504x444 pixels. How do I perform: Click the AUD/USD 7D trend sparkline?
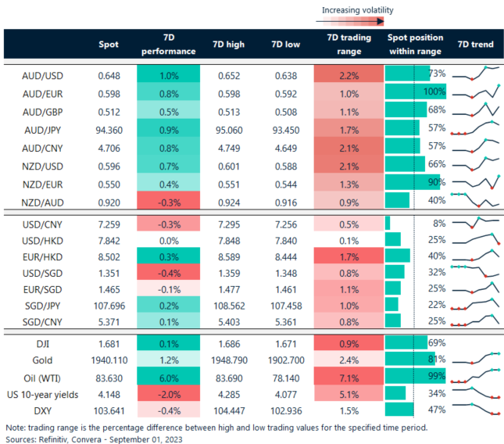click(x=475, y=73)
